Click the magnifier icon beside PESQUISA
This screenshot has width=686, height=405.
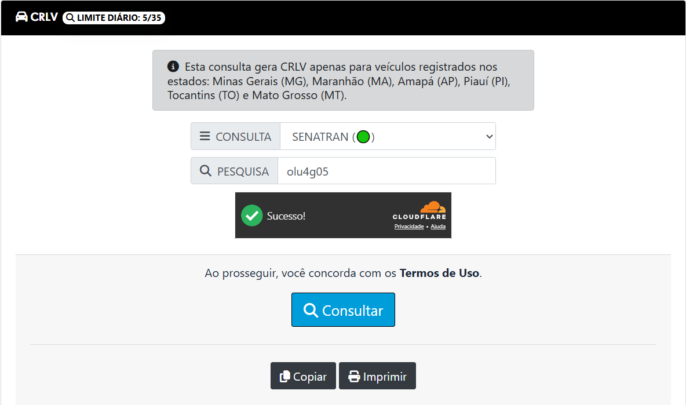click(205, 171)
